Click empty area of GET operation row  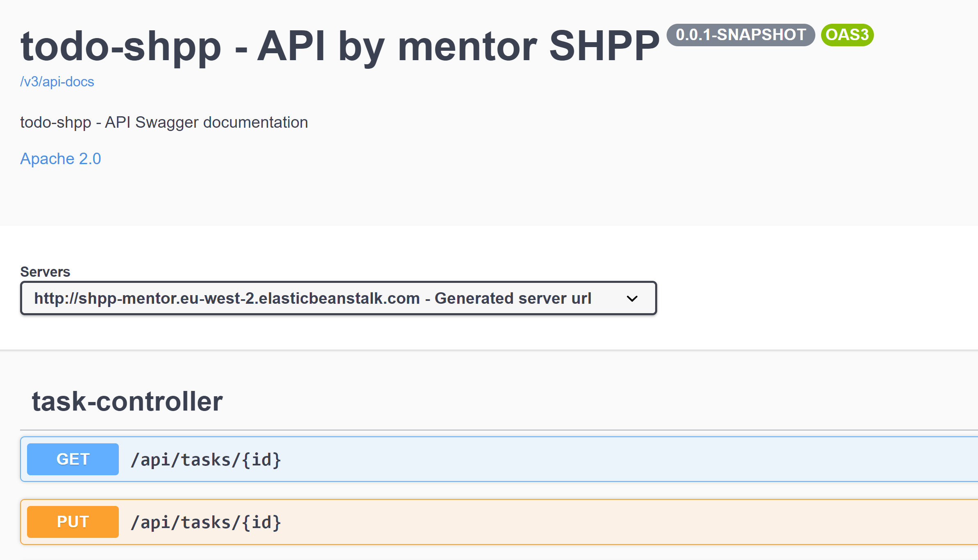click(x=615, y=459)
